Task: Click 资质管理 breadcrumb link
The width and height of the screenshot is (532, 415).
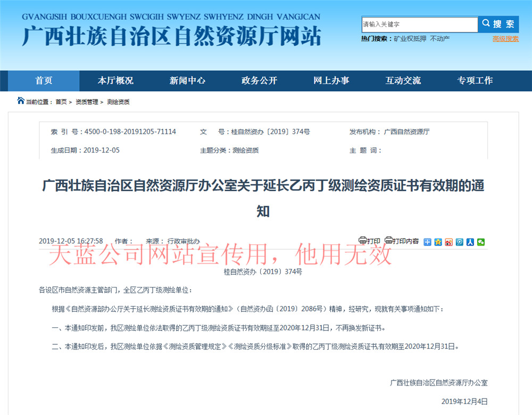Action: click(87, 102)
